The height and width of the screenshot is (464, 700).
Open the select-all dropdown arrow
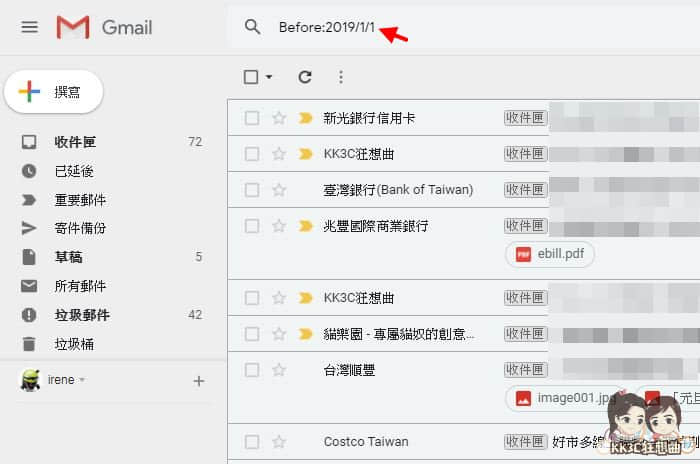[x=269, y=77]
